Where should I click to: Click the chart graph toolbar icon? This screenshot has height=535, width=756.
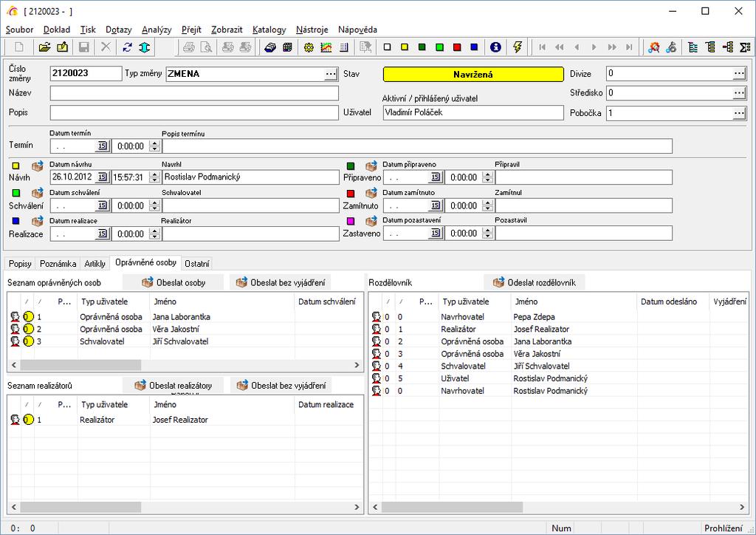[x=326, y=47]
